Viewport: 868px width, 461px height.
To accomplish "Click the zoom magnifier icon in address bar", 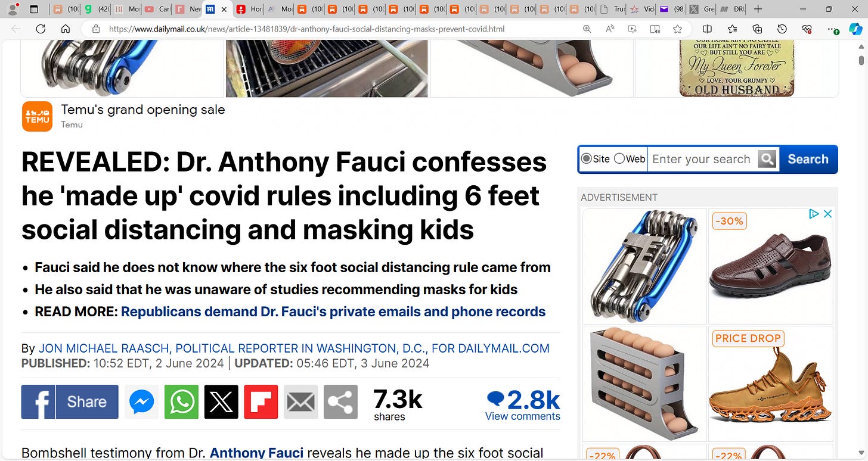I will click(587, 29).
